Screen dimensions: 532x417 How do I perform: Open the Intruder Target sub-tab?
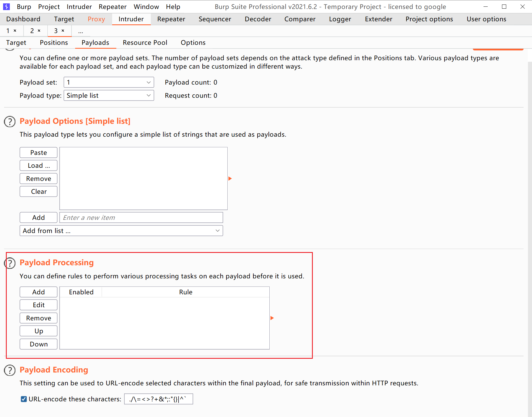(x=16, y=43)
